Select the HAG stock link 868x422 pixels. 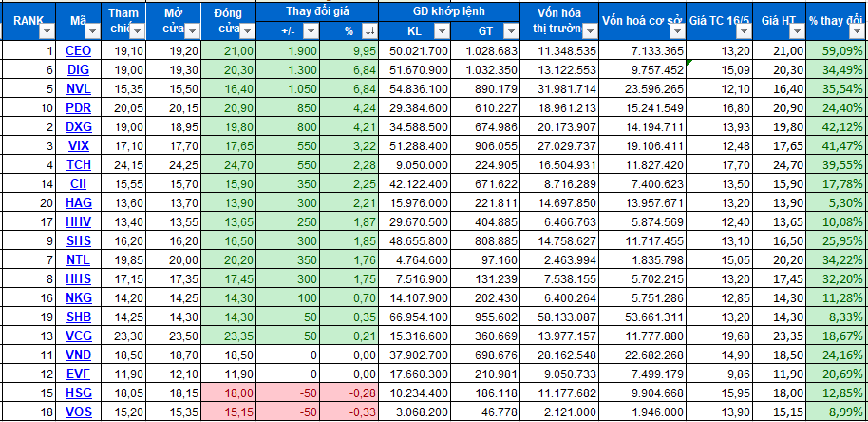pos(78,202)
